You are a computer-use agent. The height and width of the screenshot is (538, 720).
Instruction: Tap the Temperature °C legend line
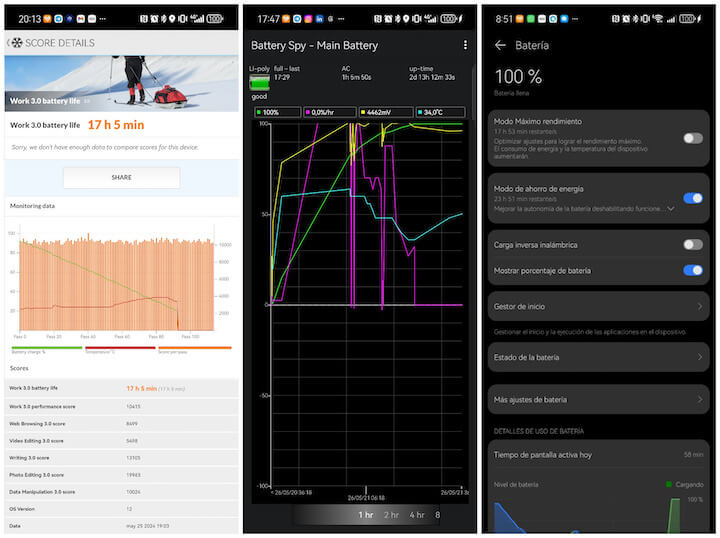pyautogui.click(x=120, y=348)
